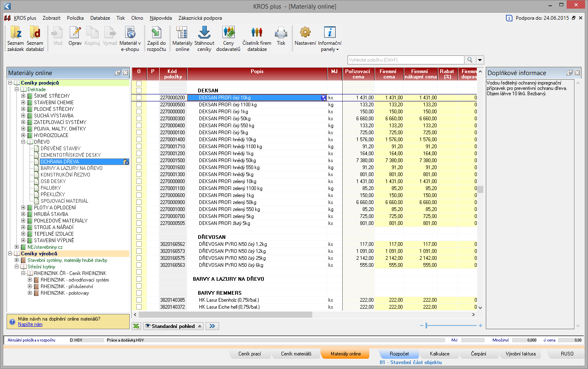Check box for DEKSAN PROFI zelený 10kg
Viewport: 588px width, 369px height.
pyautogui.click(x=139, y=181)
